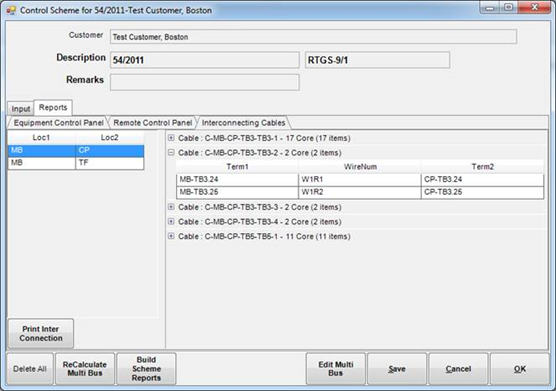
Task: Collapse cable C-MB-CP-TB3-TB3-2 group
Action: click(171, 152)
